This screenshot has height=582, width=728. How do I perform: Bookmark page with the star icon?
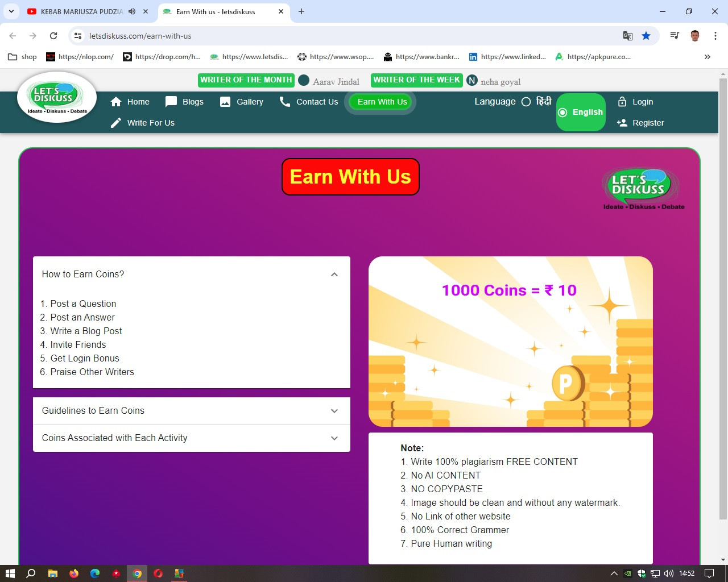pos(646,36)
